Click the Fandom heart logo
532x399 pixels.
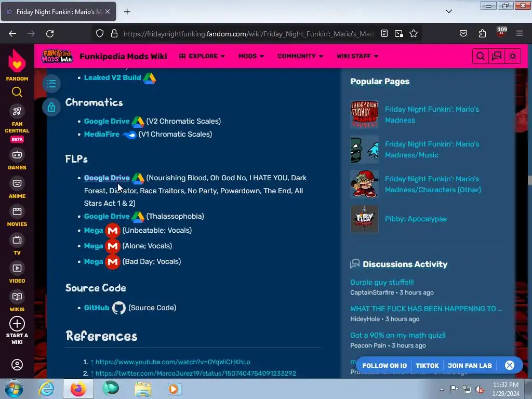coord(17,61)
